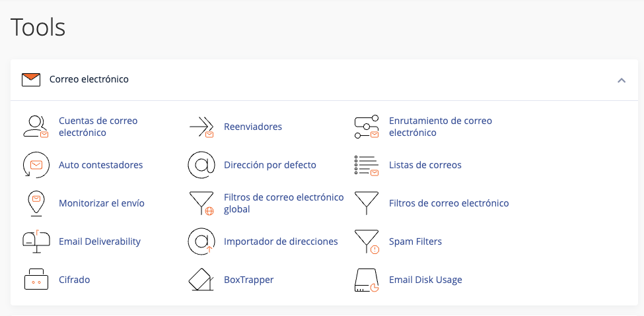This screenshot has width=644, height=316.
Task: Click the Monitorizar el envío pin icon
Action: [x=36, y=203]
